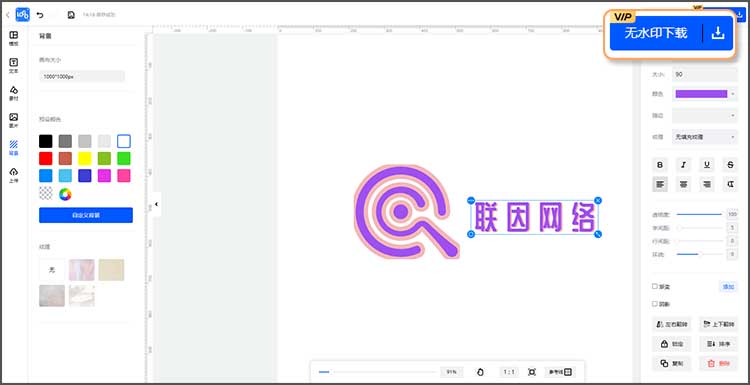Click the fit-to-screen icon in zoom bar
The image size is (750, 385).
pyautogui.click(x=532, y=372)
